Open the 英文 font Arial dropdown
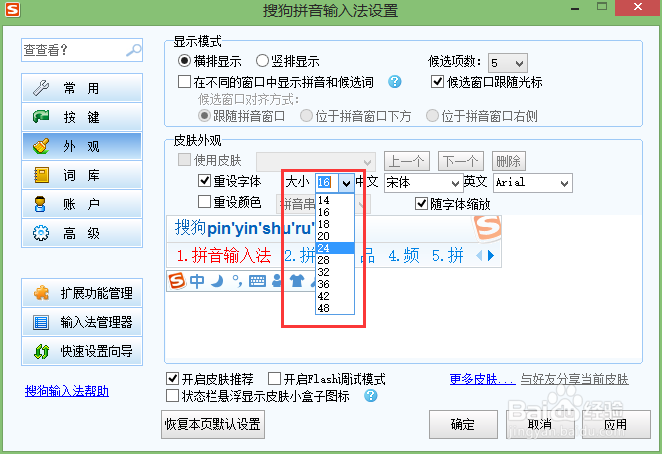Viewport: 662px width, 454px height. [533, 183]
